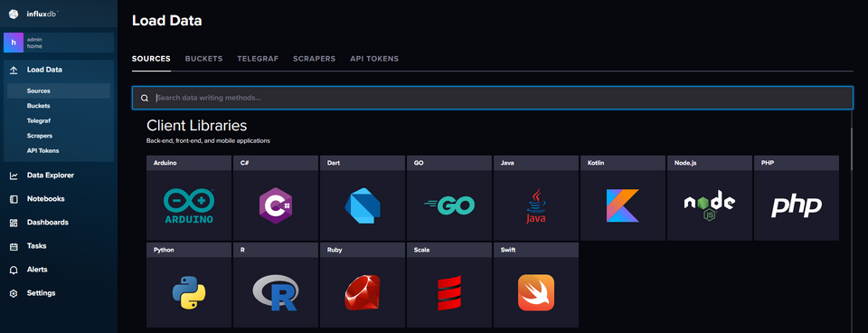The height and width of the screenshot is (333, 868).
Task: Select the Swift client library logo
Action: click(536, 292)
